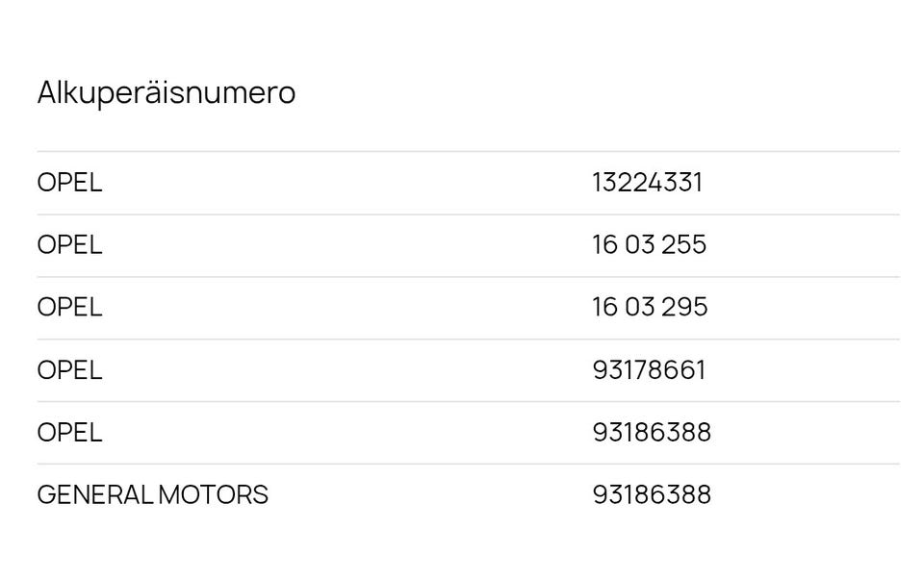924x579 pixels.
Task: Click the ending 295 segment of the number
Action: click(684, 308)
